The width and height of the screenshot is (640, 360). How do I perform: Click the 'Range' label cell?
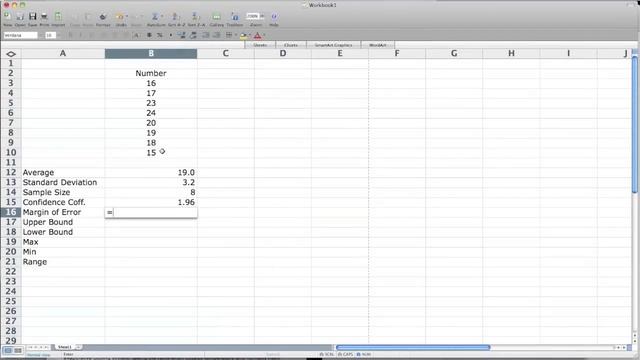[63, 262]
